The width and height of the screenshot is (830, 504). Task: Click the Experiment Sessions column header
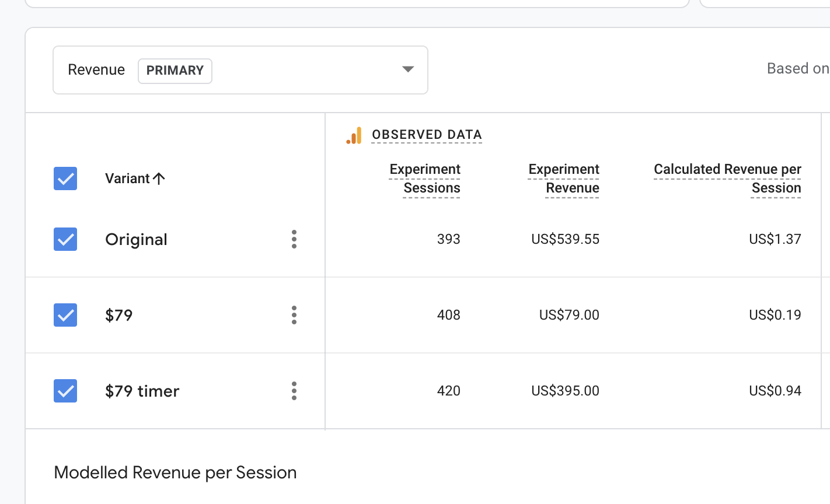[x=425, y=178]
